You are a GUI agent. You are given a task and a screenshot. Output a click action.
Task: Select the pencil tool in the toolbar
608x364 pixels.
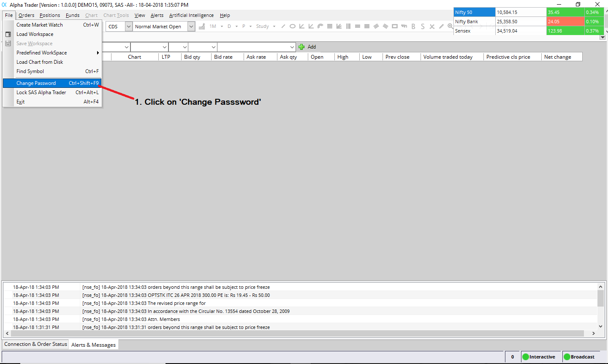pos(441,26)
